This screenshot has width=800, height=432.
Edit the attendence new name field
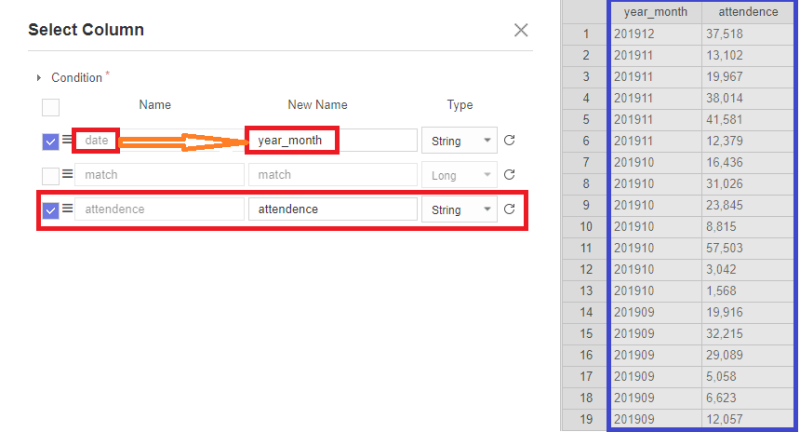[x=333, y=209]
